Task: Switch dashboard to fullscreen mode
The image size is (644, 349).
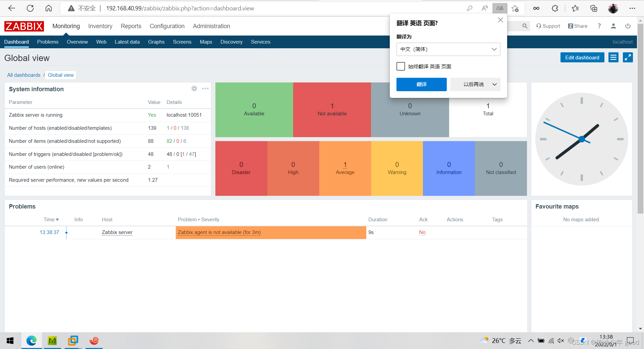Action: click(628, 57)
